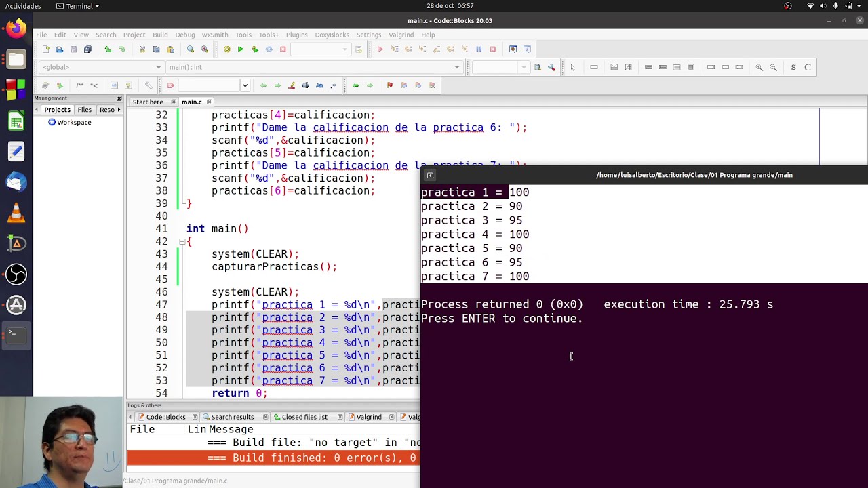Screen dimensions: 868x488
Task: Click the toggle bookmark red flag icon
Action: point(389,85)
